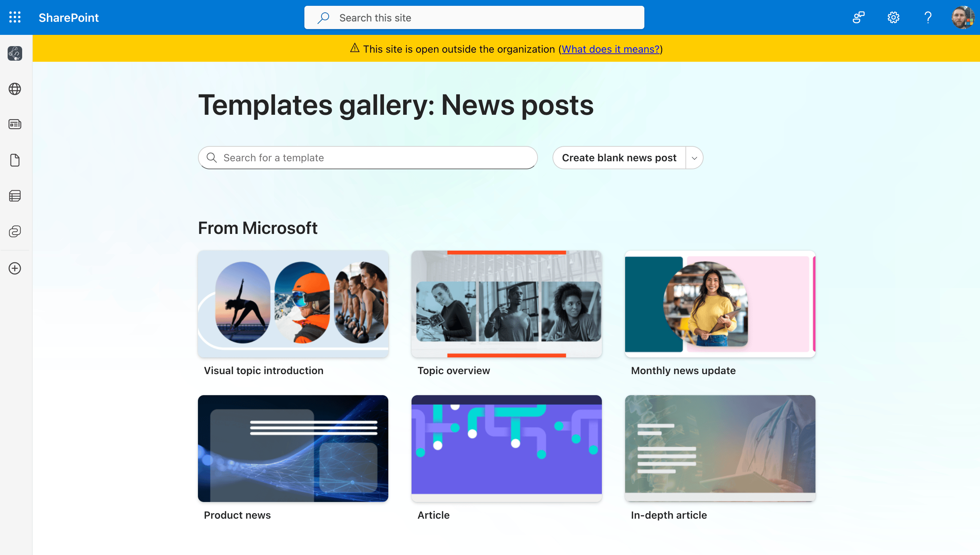
Task: Click the Visual topic introduction label
Action: 263,370
